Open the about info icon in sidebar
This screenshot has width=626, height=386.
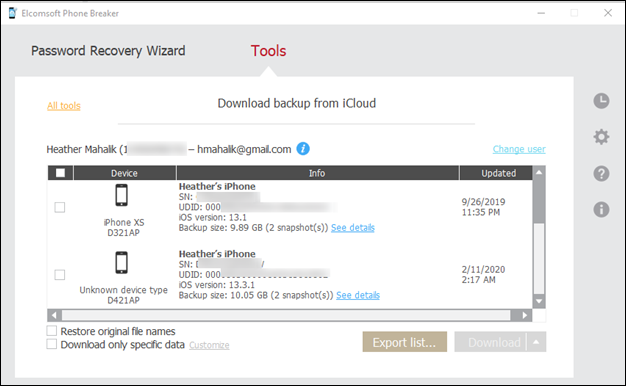(x=601, y=209)
